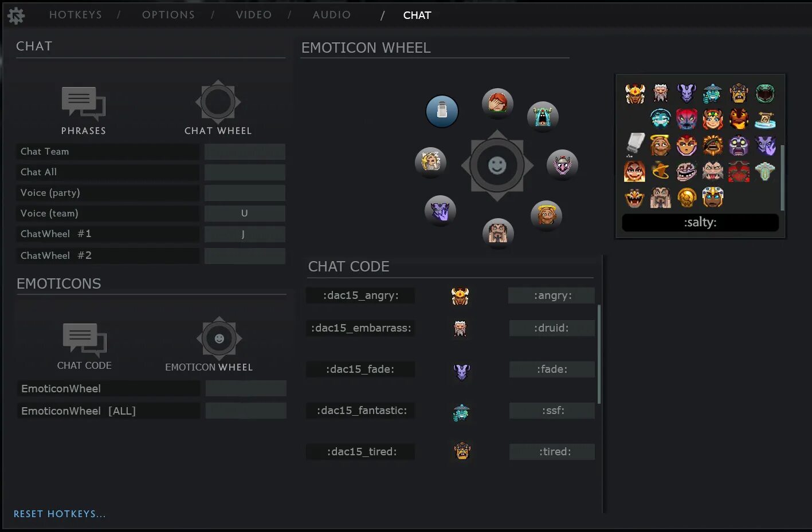Click the :salty: emoticon name field

click(700, 223)
